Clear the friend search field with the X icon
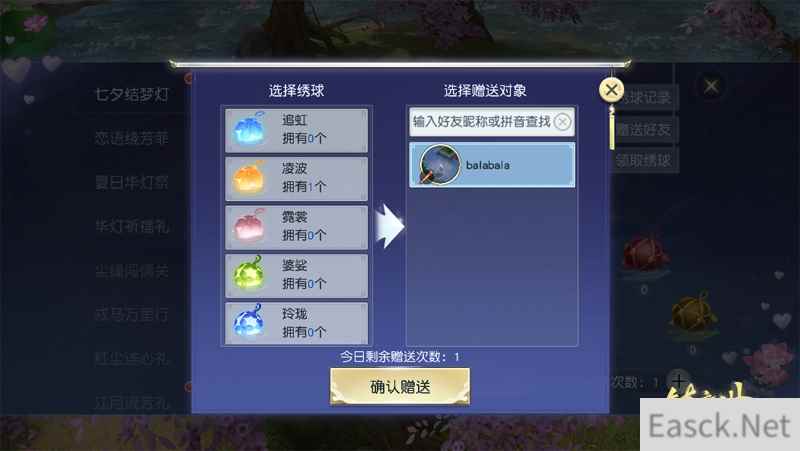800x451 pixels. pyautogui.click(x=562, y=122)
